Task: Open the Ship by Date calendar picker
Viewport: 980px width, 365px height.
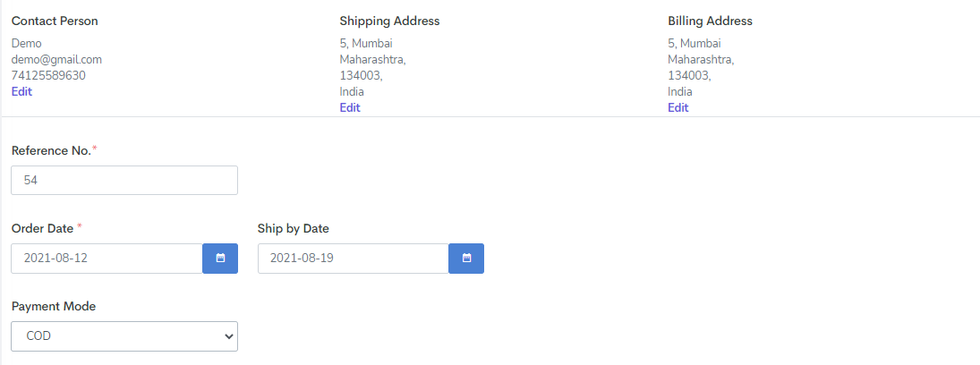Action: coord(466,259)
